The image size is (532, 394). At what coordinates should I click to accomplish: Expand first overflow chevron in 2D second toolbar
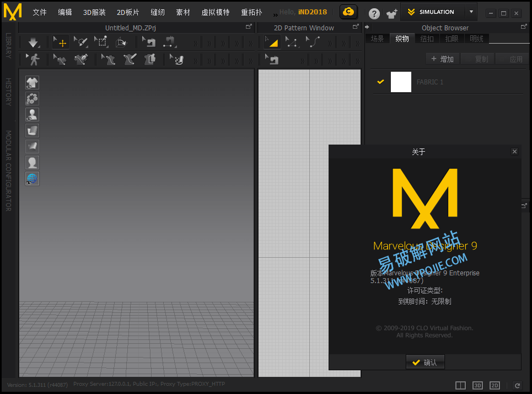(x=302, y=61)
